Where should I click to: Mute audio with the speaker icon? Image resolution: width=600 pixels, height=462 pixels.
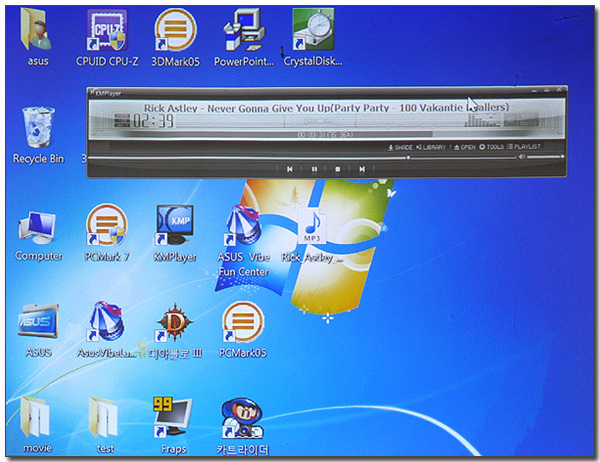click(x=521, y=157)
